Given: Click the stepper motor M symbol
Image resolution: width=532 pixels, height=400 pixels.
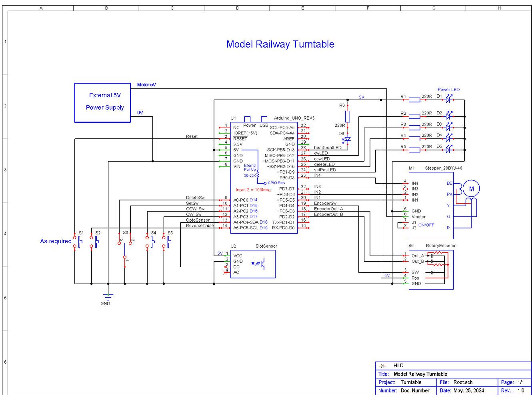Looking at the screenshot, I should pyautogui.click(x=471, y=189).
